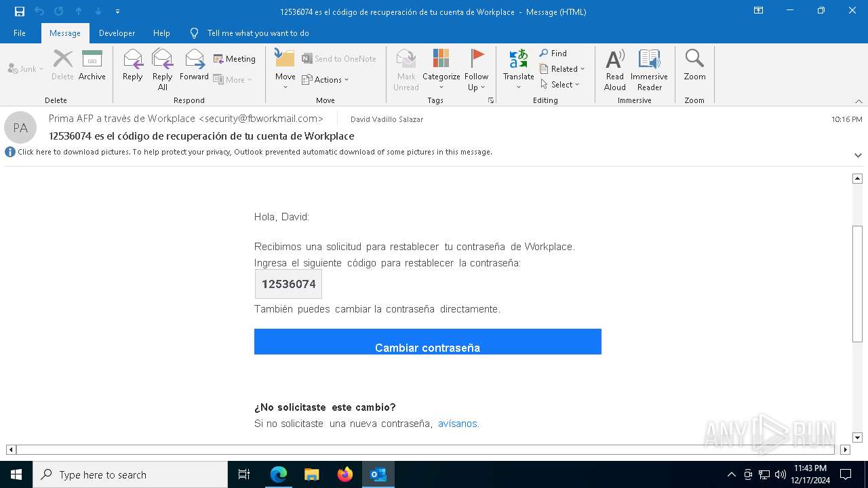This screenshot has height=488, width=868.
Task: Collapse the ribbon
Action: (859, 101)
